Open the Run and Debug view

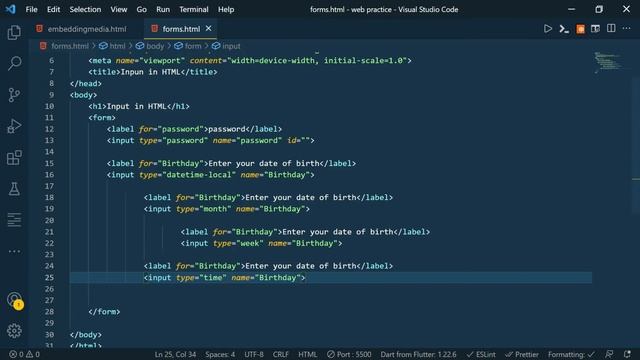coord(14,126)
